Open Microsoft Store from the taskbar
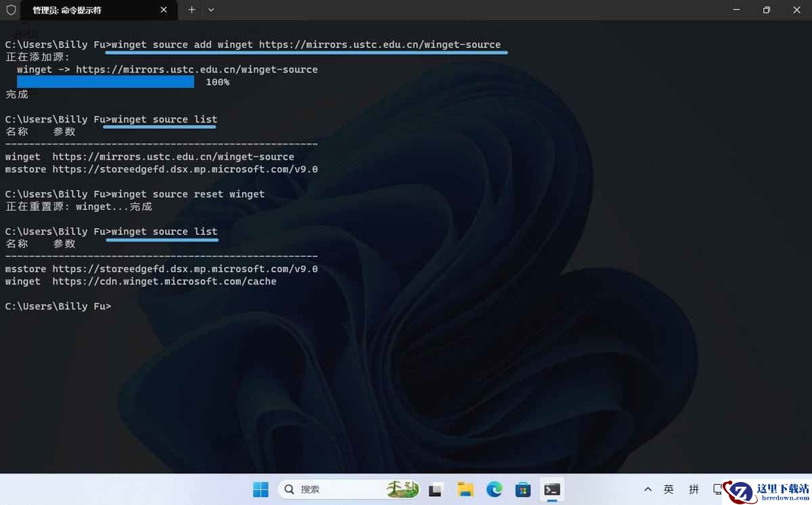The image size is (812, 505). (x=523, y=489)
